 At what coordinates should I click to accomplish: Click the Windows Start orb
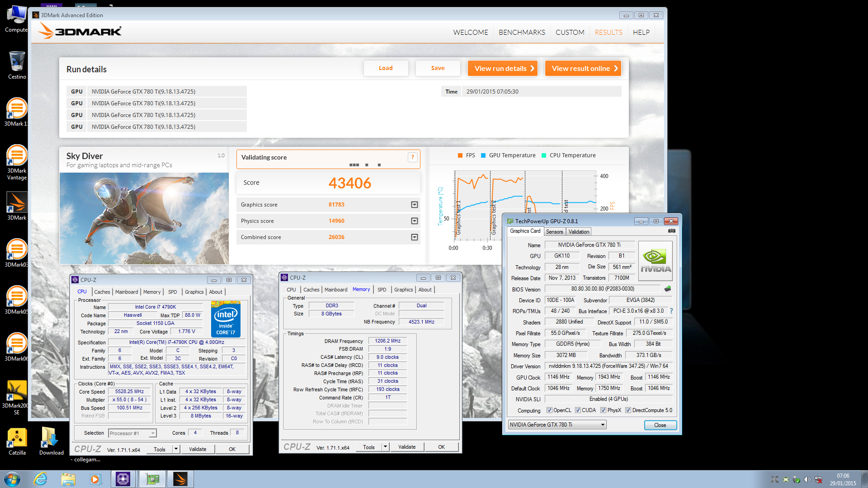12,479
